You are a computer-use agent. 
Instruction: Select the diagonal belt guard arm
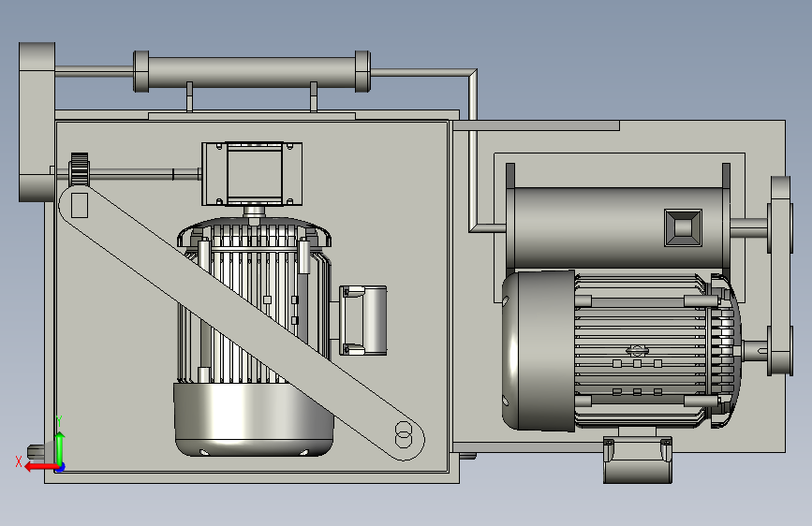242,323
